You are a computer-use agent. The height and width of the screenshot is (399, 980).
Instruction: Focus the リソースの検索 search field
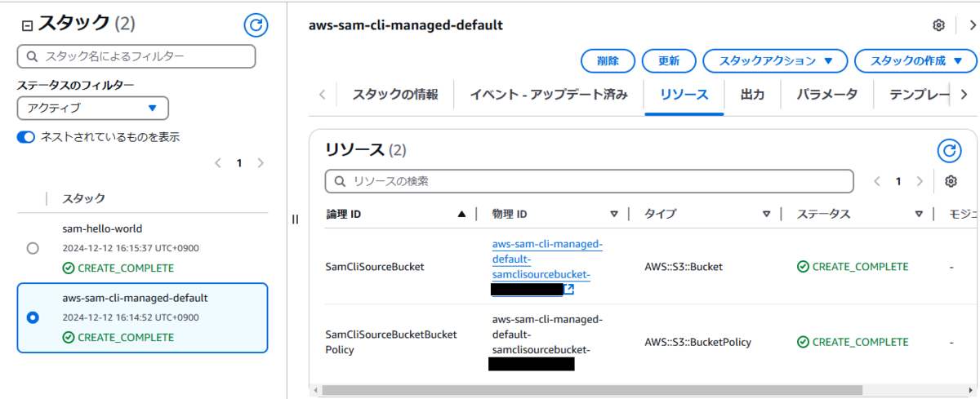589,181
